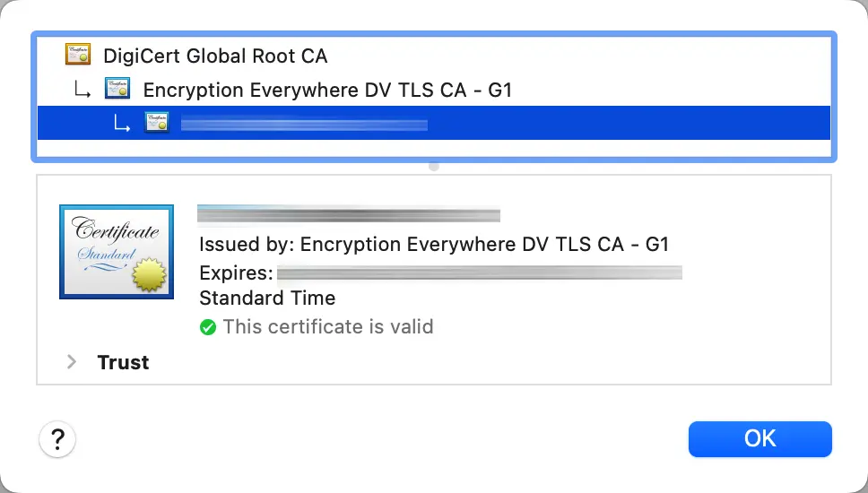Select the highlighted leaf certificate name
The width and height of the screenshot is (868, 493).
(x=304, y=124)
